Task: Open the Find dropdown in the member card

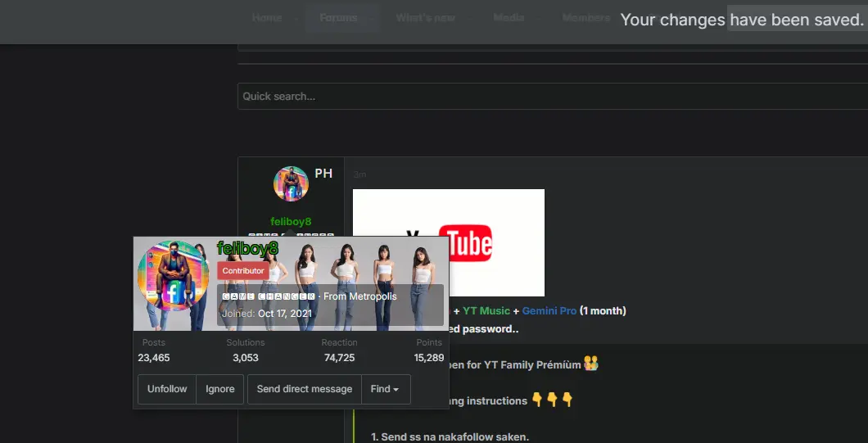Action: click(x=386, y=389)
